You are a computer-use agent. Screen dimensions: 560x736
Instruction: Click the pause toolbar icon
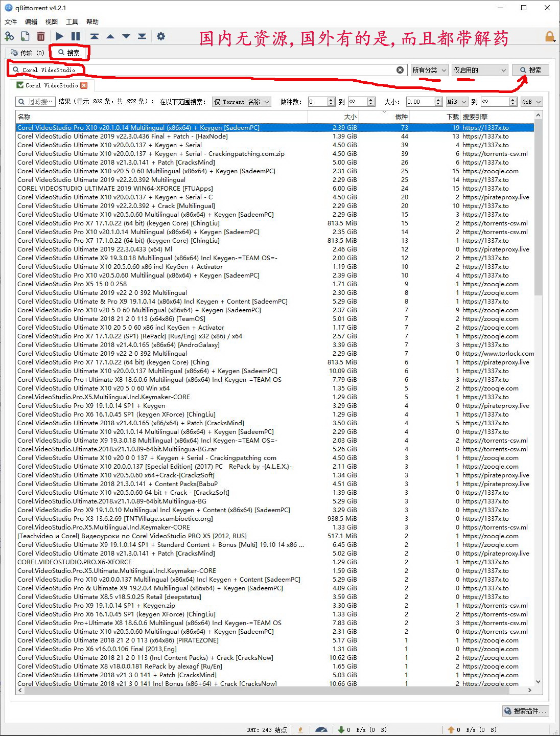76,36
